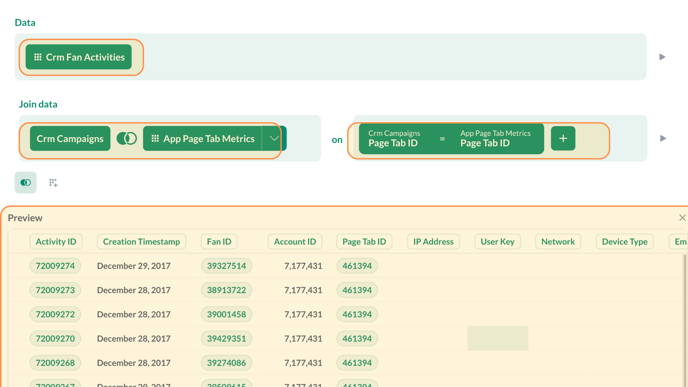Change join type via Venn icon
The height and width of the screenshot is (387, 688).
pyautogui.click(x=126, y=139)
